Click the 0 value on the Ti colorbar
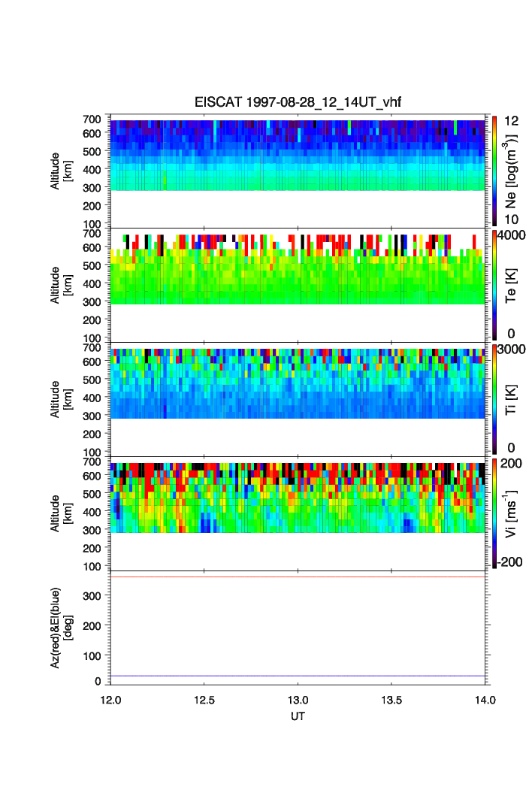 511,448
